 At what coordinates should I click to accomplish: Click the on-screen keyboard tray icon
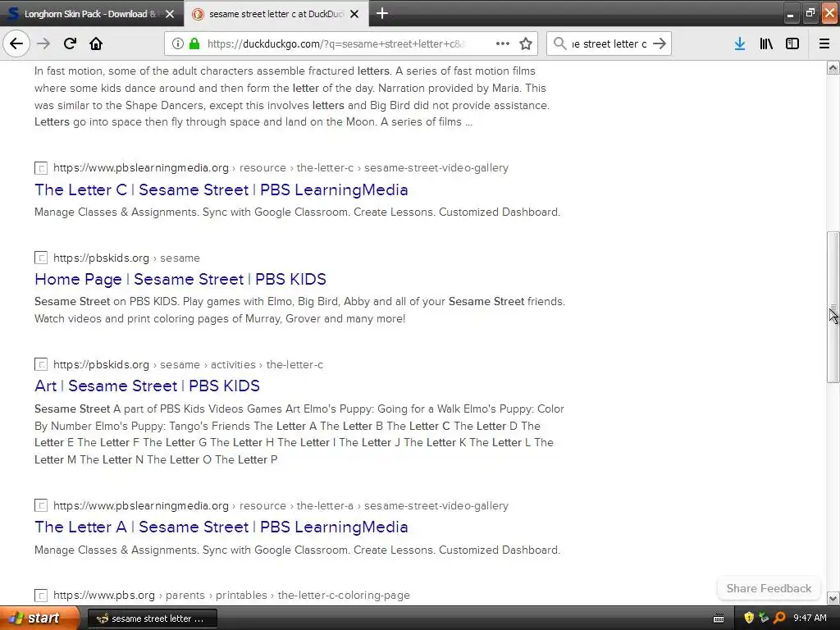tap(719, 619)
